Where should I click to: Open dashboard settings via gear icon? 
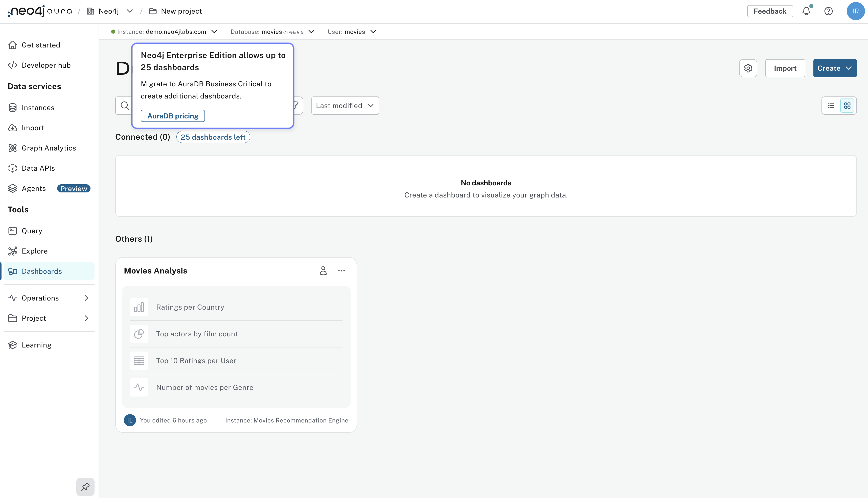(x=748, y=68)
